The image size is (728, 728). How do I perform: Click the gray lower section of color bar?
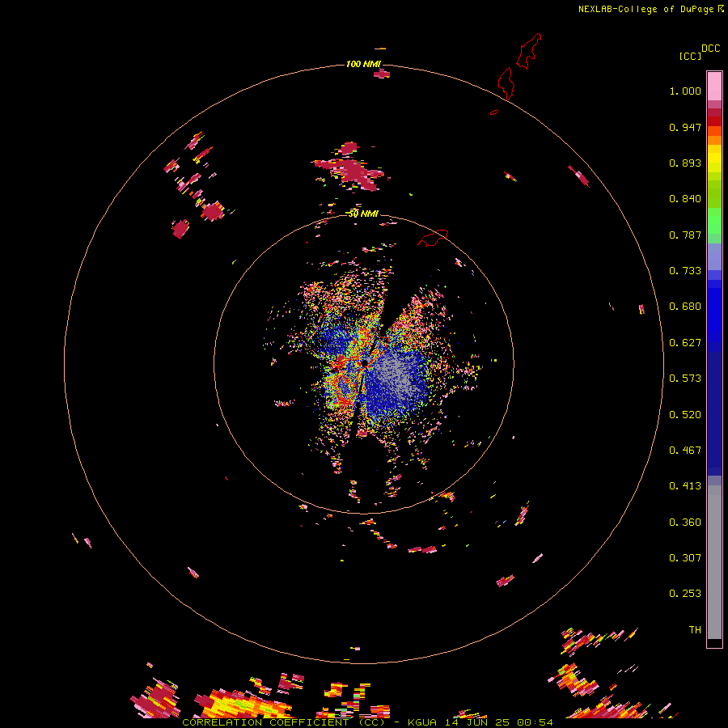714,562
